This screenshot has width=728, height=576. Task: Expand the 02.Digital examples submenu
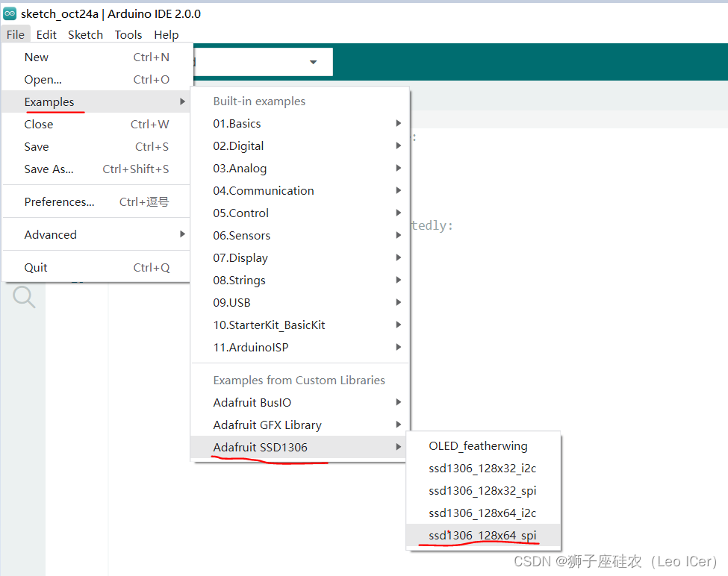pyautogui.click(x=300, y=145)
